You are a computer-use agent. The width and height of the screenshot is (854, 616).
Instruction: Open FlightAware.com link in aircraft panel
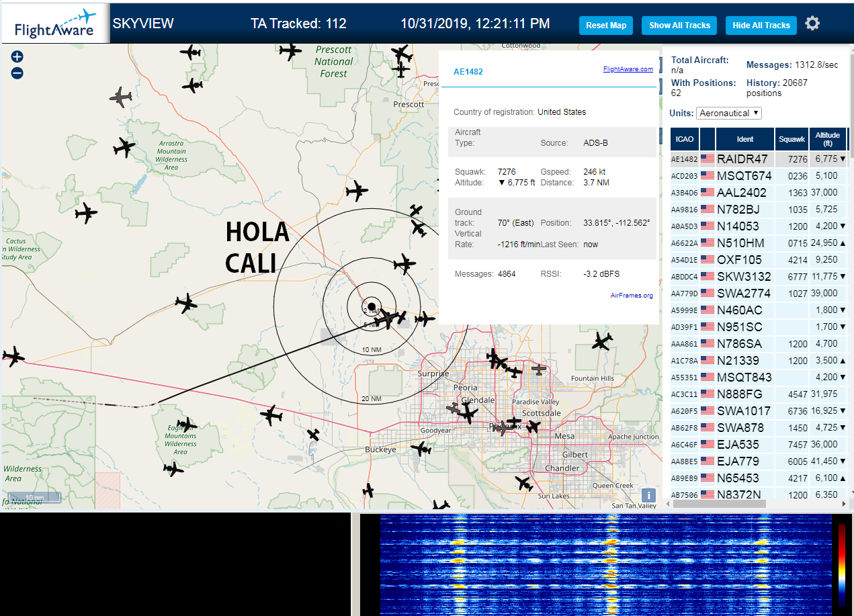pyautogui.click(x=628, y=69)
